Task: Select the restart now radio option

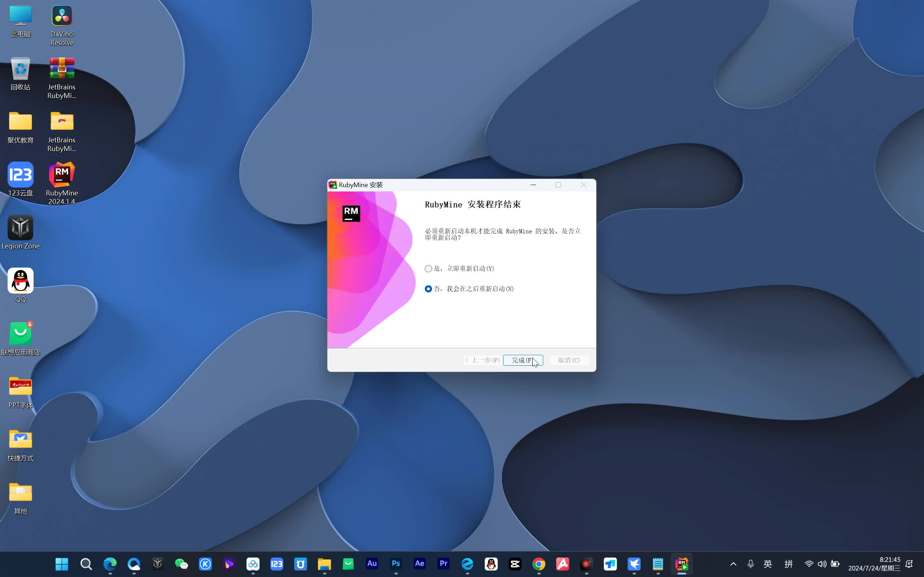Action: [428, 269]
